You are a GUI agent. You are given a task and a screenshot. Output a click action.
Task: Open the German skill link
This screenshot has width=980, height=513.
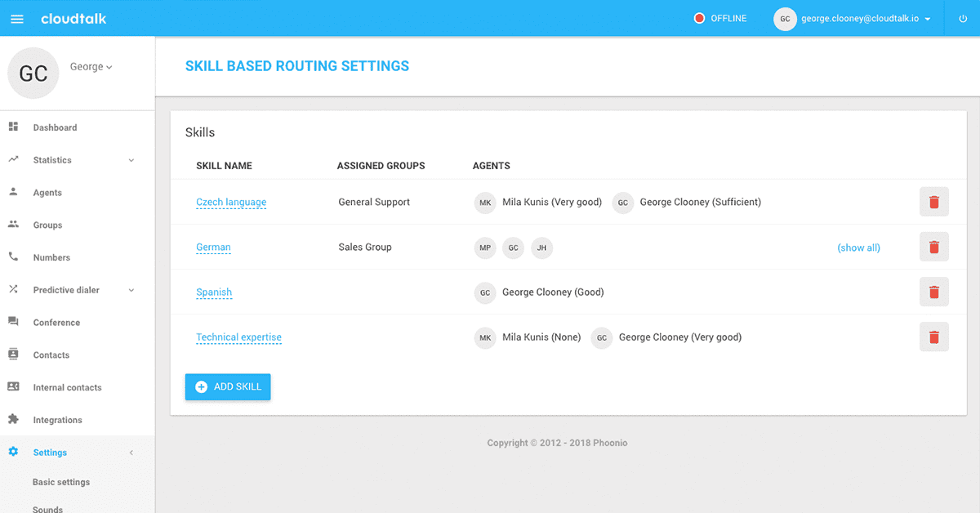tap(213, 247)
